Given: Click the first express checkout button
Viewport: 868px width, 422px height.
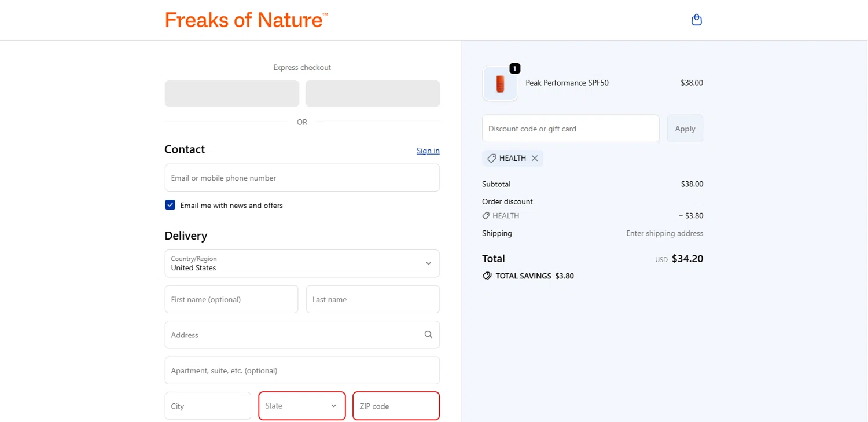Looking at the screenshot, I should click(x=232, y=94).
